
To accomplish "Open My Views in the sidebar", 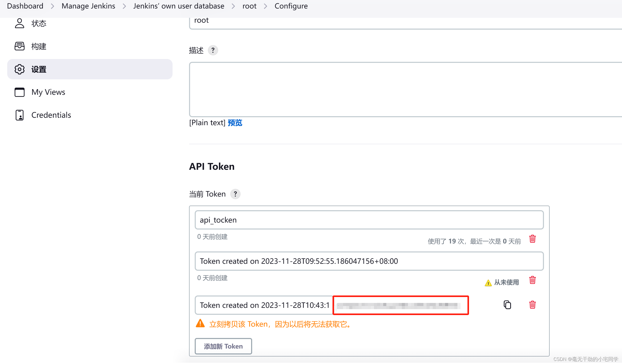I will pyautogui.click(x=48, y=92).
